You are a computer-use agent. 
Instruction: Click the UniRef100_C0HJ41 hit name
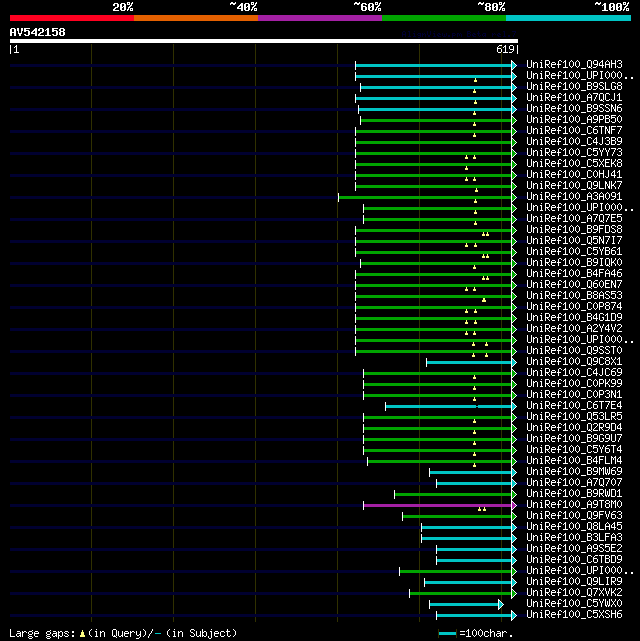[x=574, y=175]
